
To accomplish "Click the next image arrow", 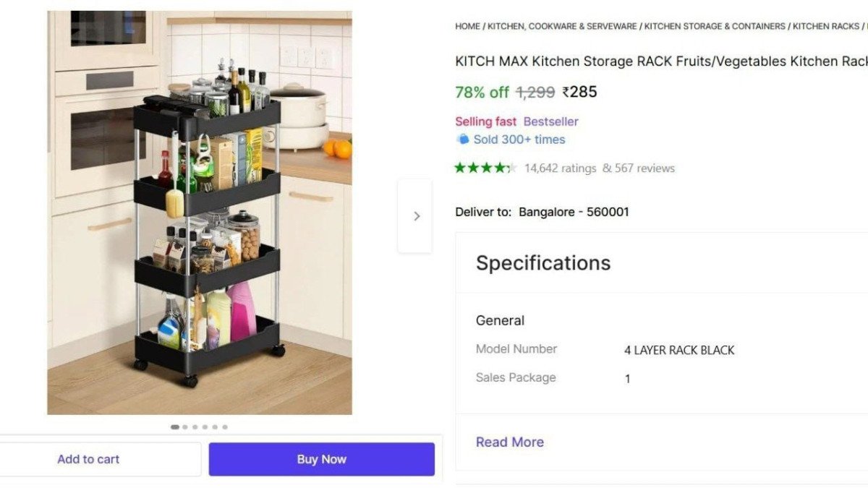I will click(x=416, y=215).
